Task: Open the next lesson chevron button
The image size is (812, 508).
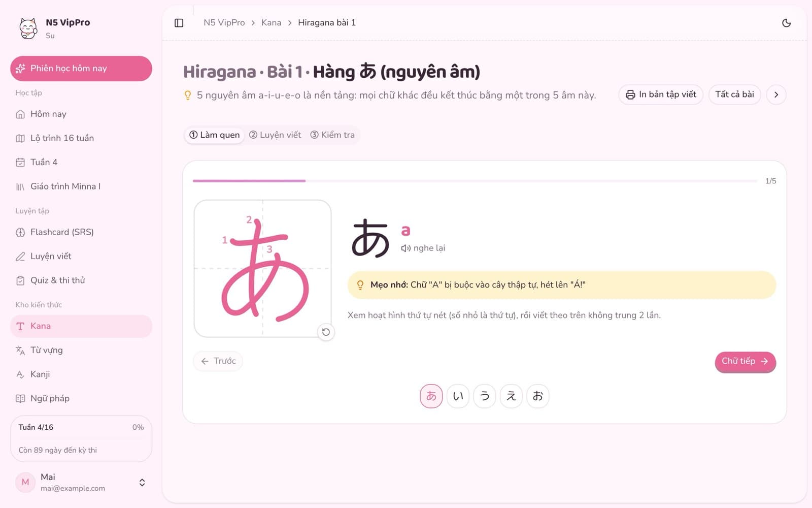Action: coord(776,94)
